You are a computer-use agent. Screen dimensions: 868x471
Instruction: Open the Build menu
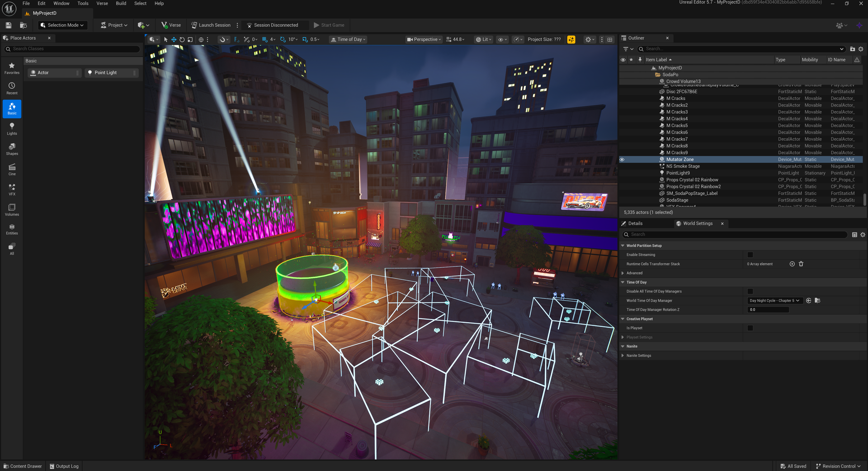point(121,4)
